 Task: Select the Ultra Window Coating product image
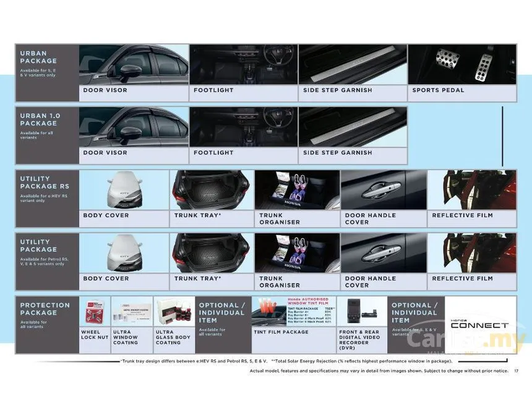point(132,312)
